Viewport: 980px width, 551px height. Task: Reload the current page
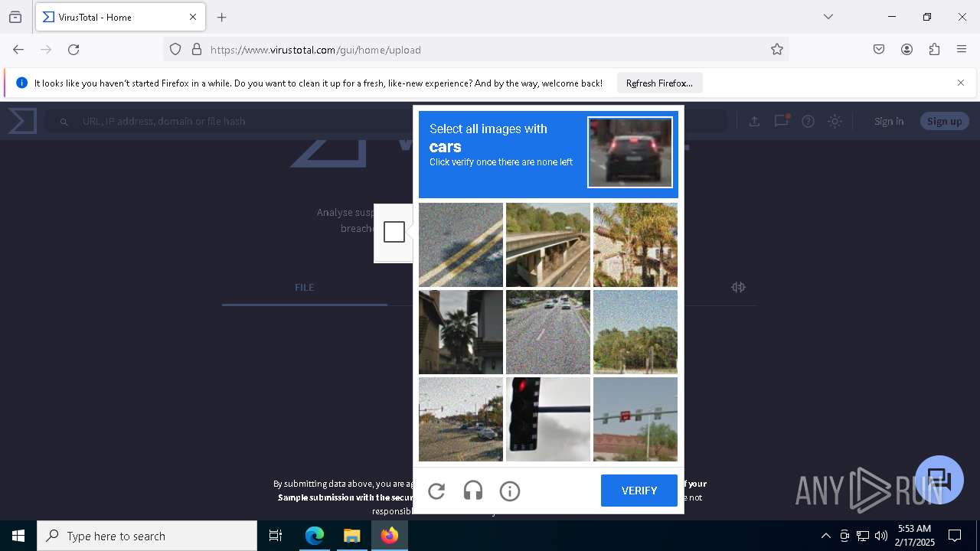tap(73, 50)
